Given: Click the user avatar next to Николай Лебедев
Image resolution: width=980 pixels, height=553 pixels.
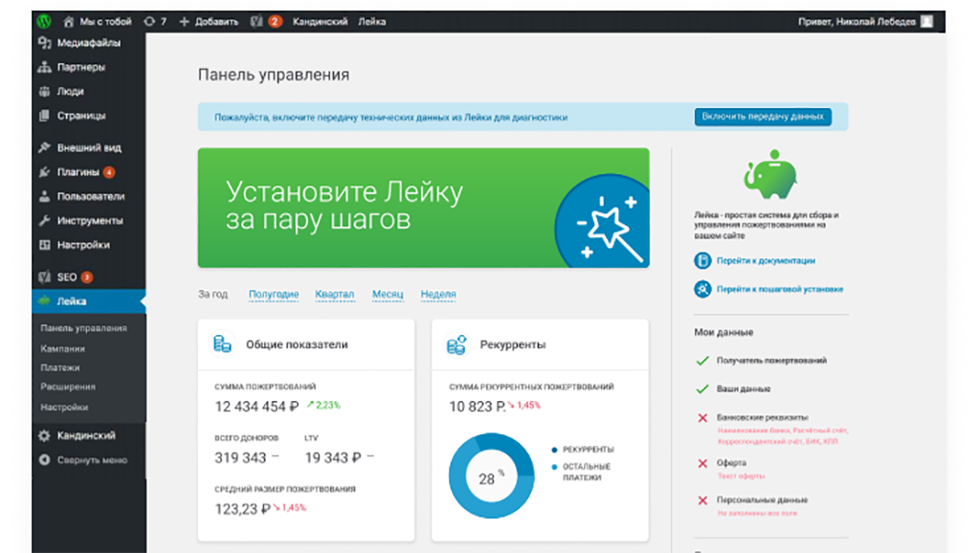Looking at the screenshot, I should coord(925,21).
